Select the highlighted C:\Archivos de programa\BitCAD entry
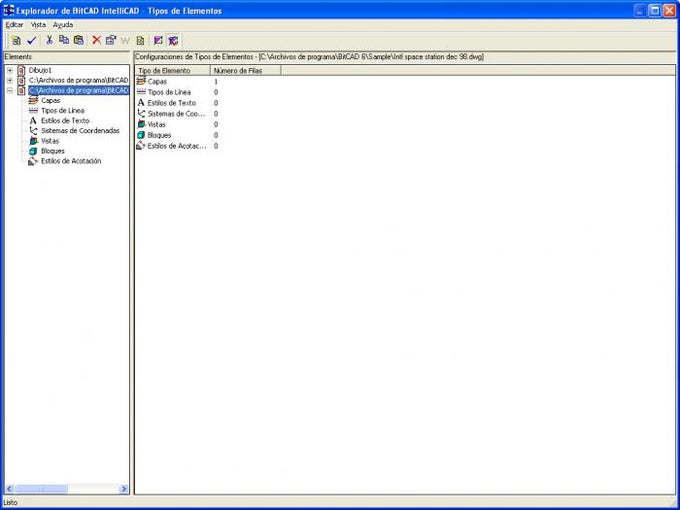This screenshot has height=510, width=680. point(78,91)
